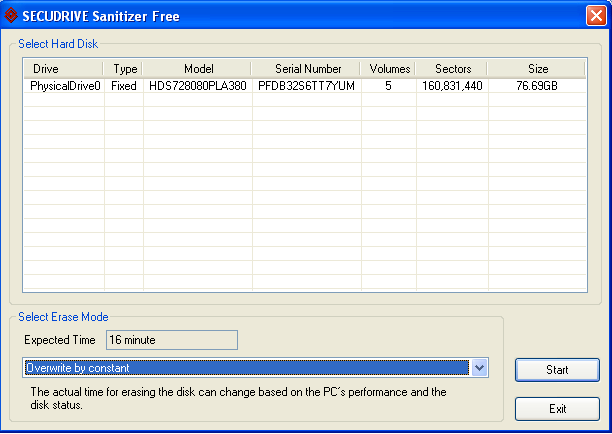Sort by the Type column header
Image resolution: width=612 pixels, height=434 pixels.
tap(123, 69)
